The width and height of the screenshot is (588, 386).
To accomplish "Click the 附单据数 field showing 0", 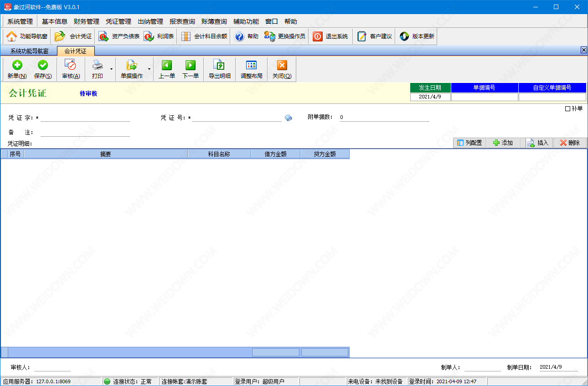I will (384, 118).
